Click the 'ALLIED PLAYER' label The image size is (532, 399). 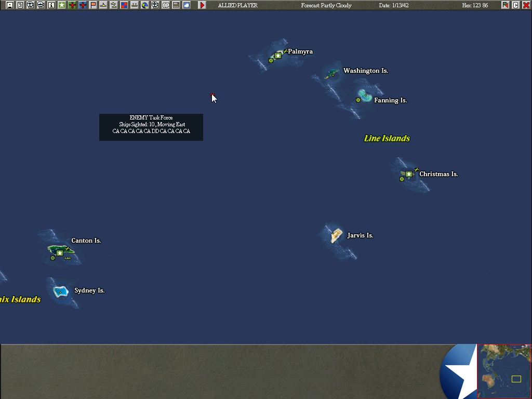tap(238, 5)
